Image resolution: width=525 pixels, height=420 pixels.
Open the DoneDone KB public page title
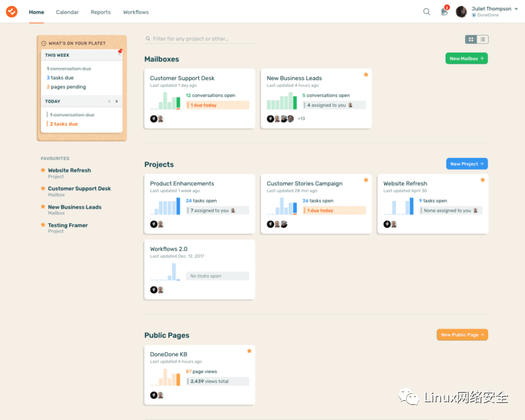click(168, 354)
